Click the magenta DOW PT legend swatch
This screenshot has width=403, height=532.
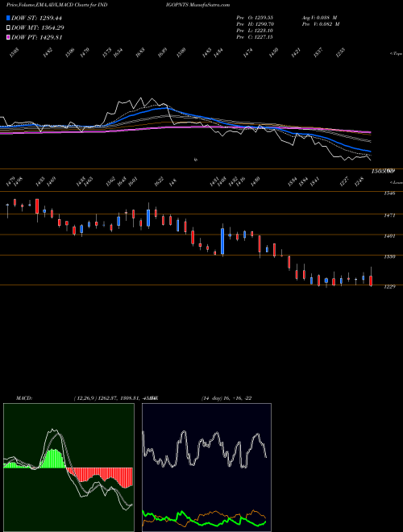point(9,37)
